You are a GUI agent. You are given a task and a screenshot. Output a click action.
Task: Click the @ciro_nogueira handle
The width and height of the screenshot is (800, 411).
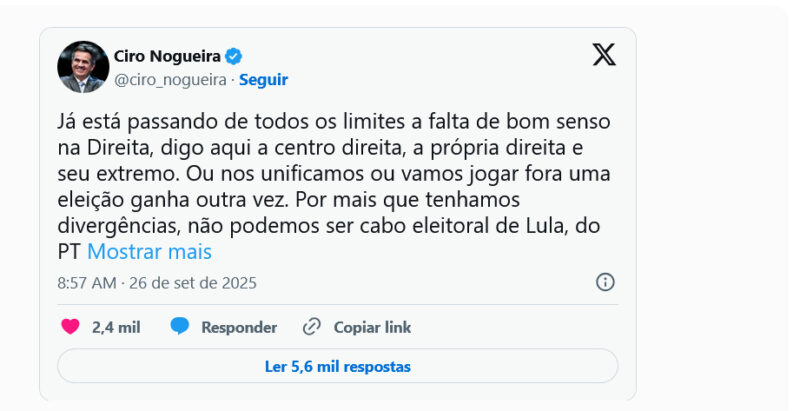(x=170, y=80)
